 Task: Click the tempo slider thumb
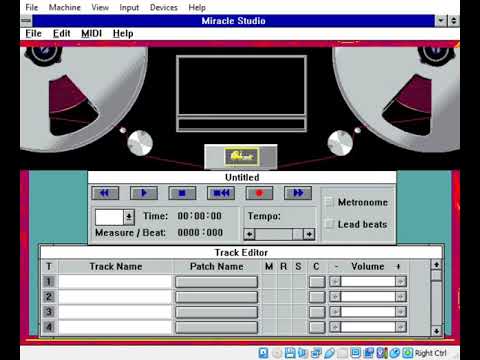click(297, 234)
